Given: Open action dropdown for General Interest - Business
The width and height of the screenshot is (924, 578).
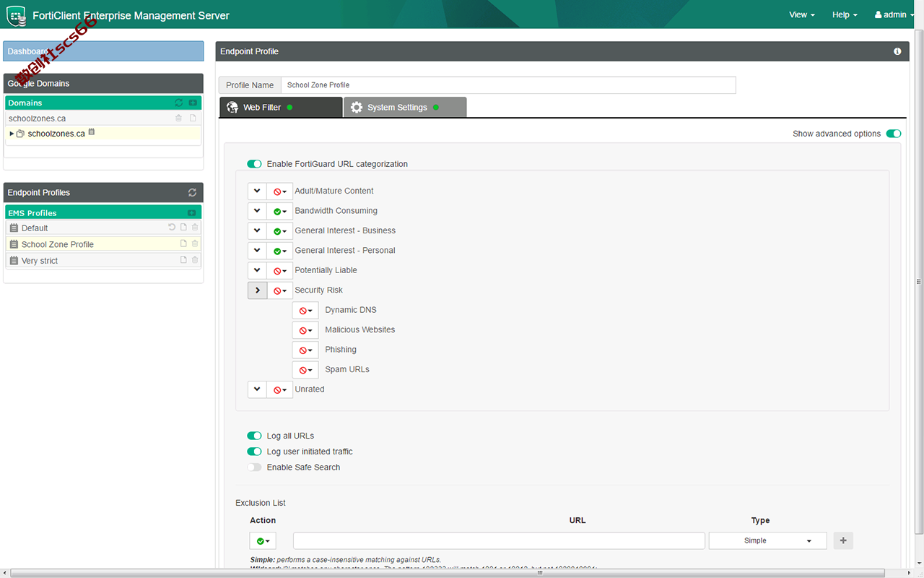Looking at the screenshot, I should pyautogui.click(x=280, y=230).
